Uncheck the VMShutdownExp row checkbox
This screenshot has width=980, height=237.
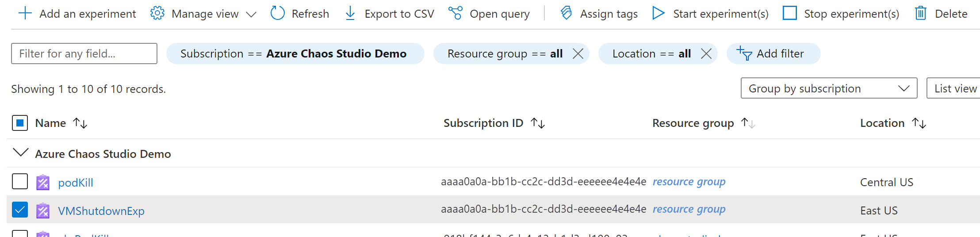[20, 210]
